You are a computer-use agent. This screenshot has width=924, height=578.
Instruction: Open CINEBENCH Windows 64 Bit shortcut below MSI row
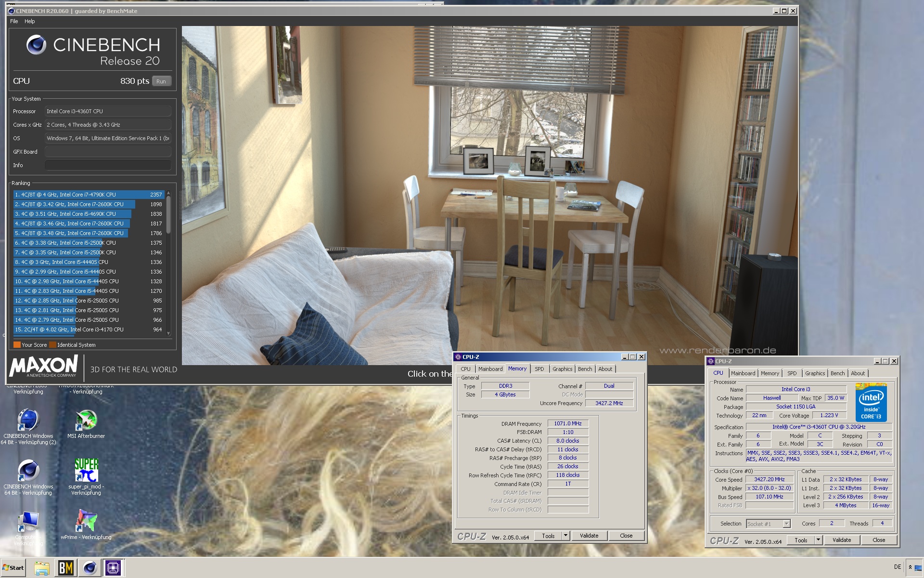(28, 476)
